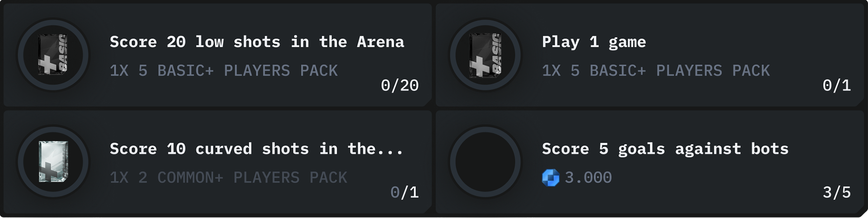Open the Score 20 low shots mission title
This screenshot has height=218, width=868.
257,42
